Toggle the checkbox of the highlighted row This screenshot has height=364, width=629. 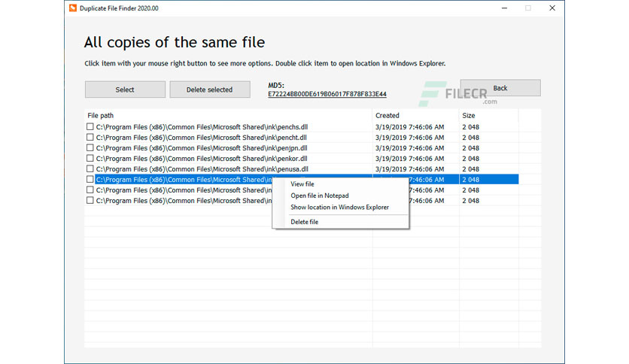pyautogui.click(x=90, y=179)
